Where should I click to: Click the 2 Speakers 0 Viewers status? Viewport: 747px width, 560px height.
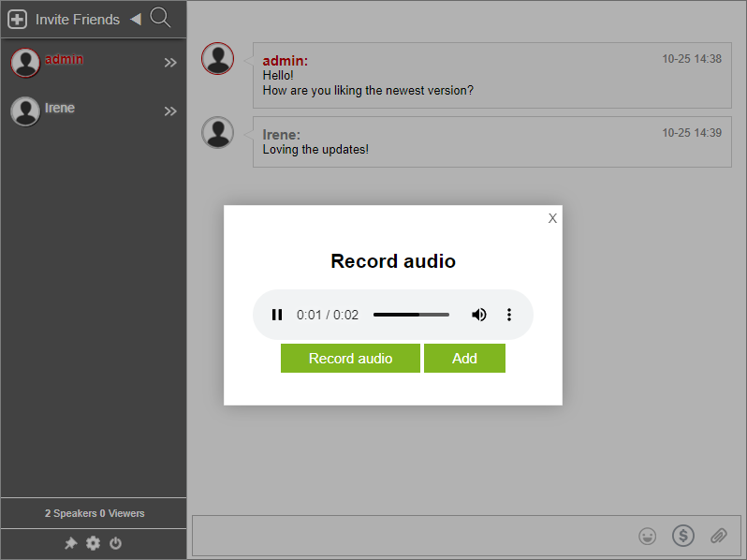(x=95, y=513)
